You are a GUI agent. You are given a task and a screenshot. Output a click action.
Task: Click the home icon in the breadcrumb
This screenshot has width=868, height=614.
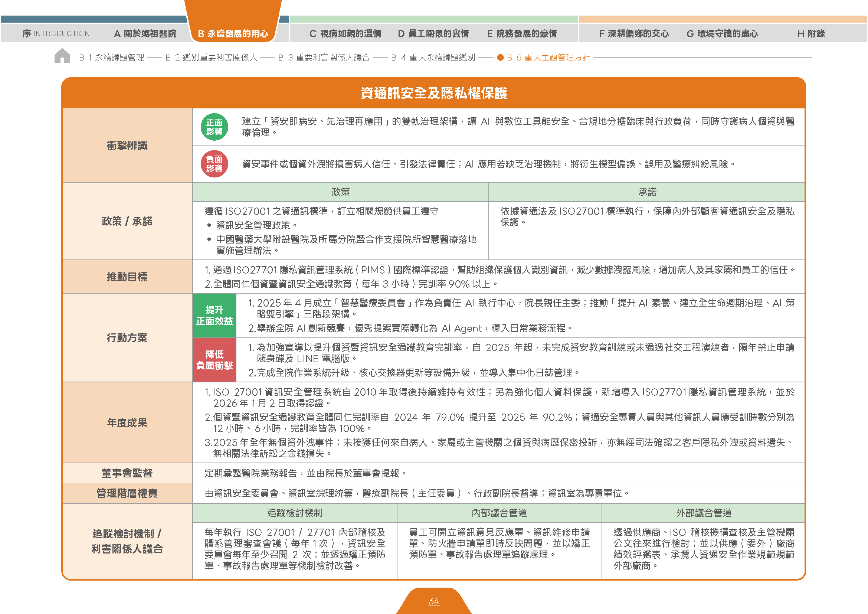62,56
